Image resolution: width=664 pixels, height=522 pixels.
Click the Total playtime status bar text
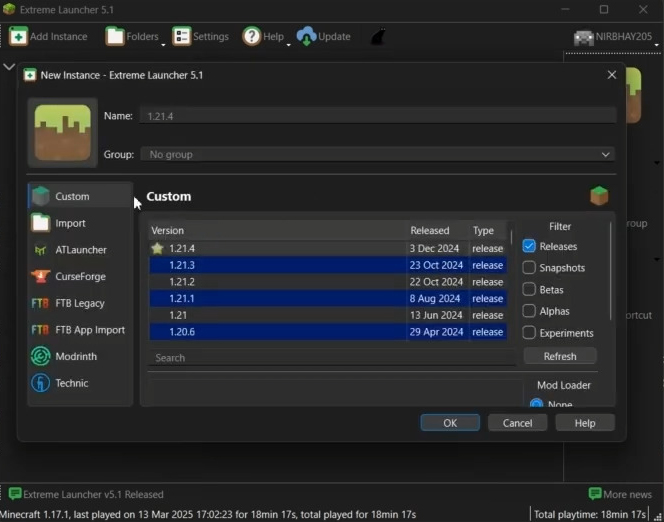[x=589, y=514]
